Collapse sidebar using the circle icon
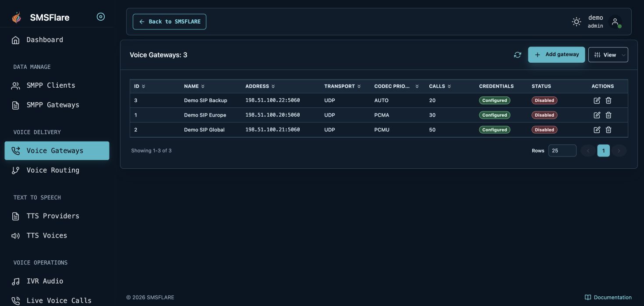 click(x=101, y=17)
